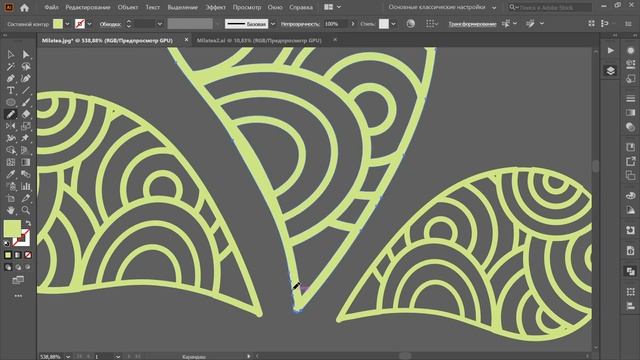Open graphic style dropdown
640x360 pixels.
click(x=393, y=24)
